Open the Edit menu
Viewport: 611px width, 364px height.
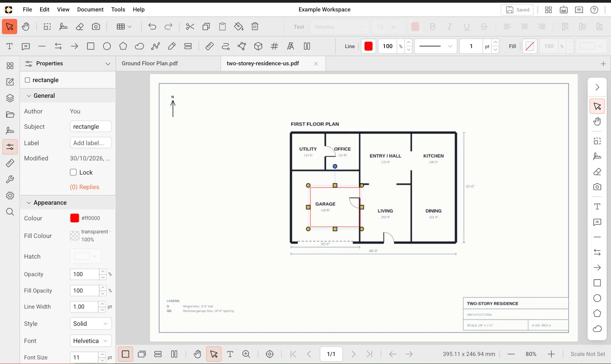coord(45,10)
